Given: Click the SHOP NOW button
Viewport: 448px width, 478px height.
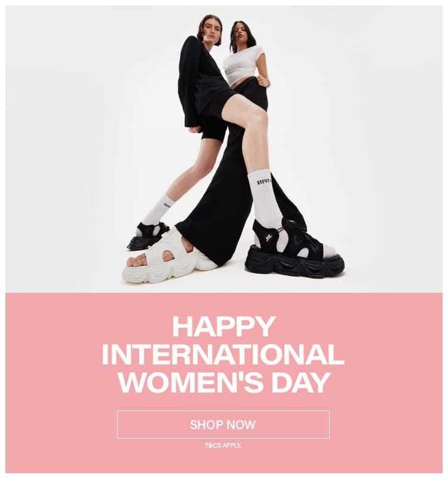Looking at the screenshot, I should [223, 424].
